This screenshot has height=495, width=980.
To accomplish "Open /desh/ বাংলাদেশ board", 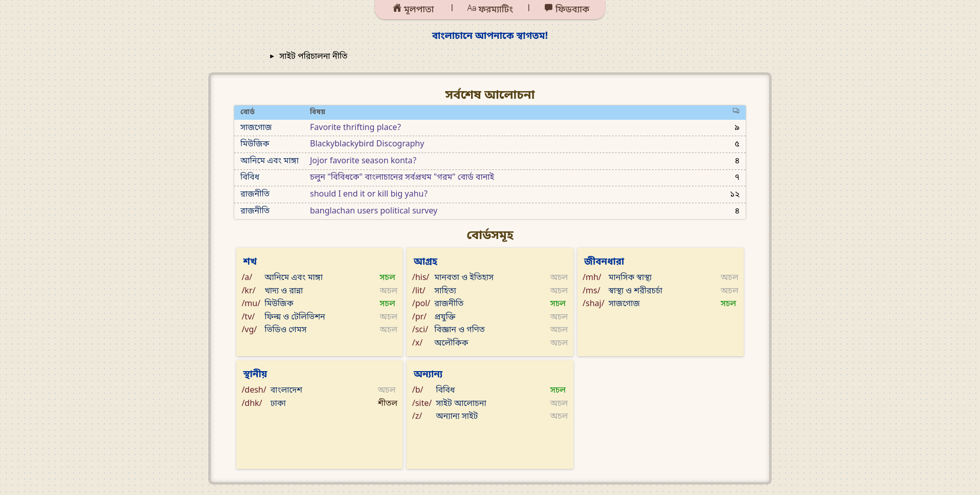I will tap(286, 390).
